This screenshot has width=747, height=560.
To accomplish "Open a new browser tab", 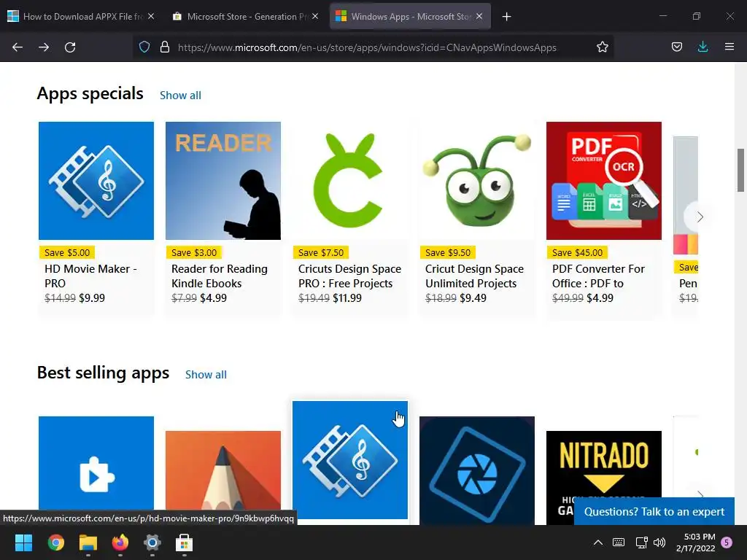I will click(506, 17).
